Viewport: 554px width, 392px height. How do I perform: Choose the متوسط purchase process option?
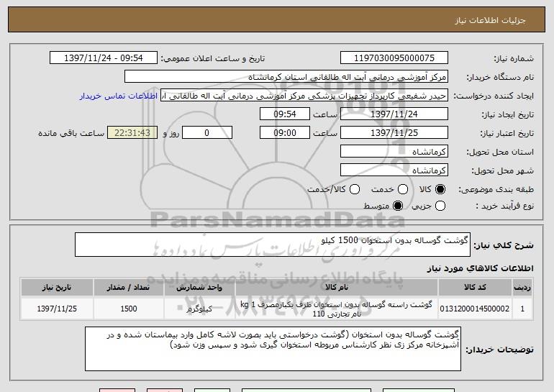point(398,206)
